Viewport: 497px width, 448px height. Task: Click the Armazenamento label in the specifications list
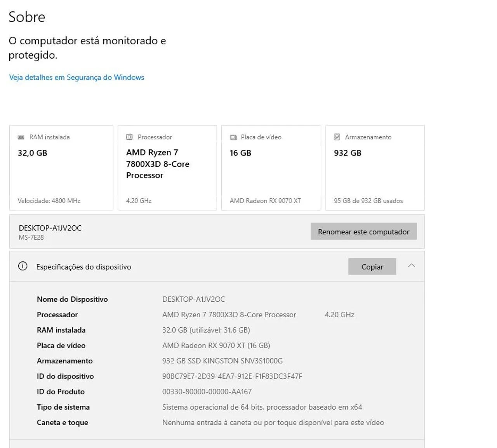click(64, 361)
